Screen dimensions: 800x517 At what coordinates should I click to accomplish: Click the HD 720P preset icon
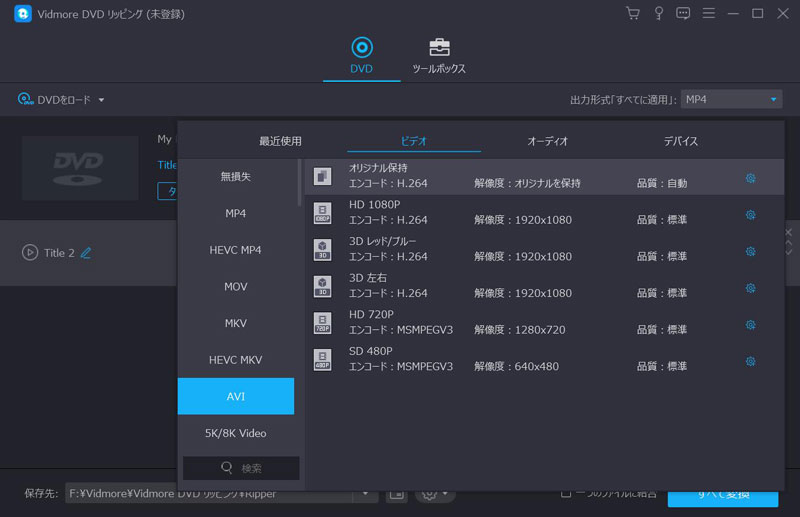point(322,323)
